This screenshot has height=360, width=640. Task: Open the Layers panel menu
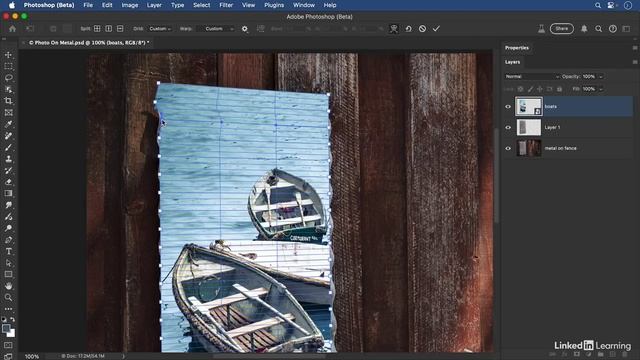635,62
